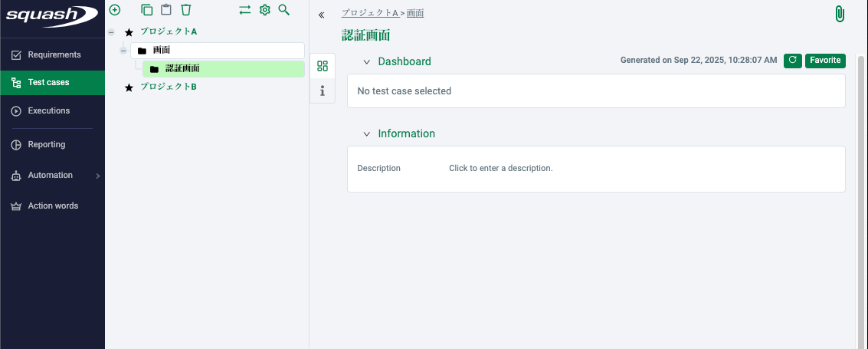Select the dashboard view icon tab
Image resolution: width=868 pixels, height=349 pixels.
point(323,66)
